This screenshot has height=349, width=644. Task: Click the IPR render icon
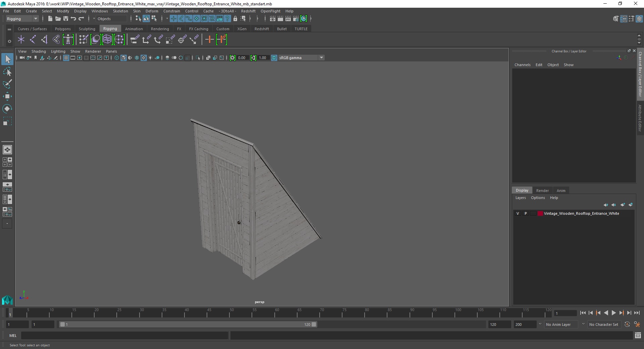click(x=288, y=19)
